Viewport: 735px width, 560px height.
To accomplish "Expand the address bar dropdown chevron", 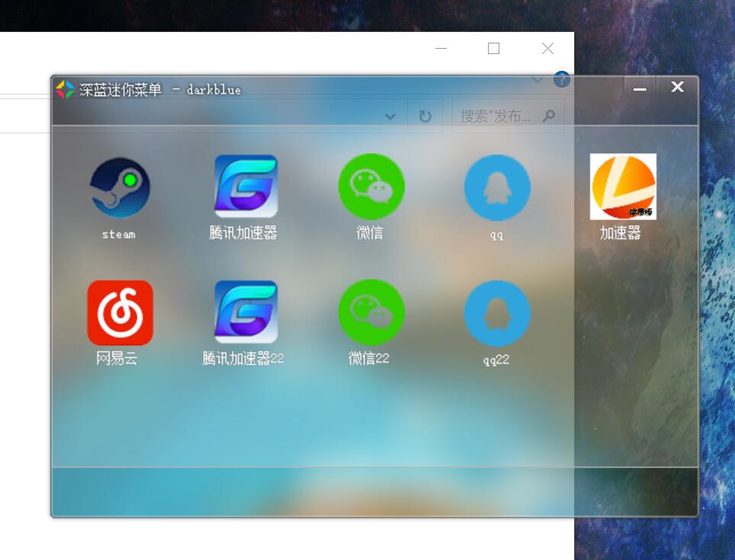I will point(390,117).
